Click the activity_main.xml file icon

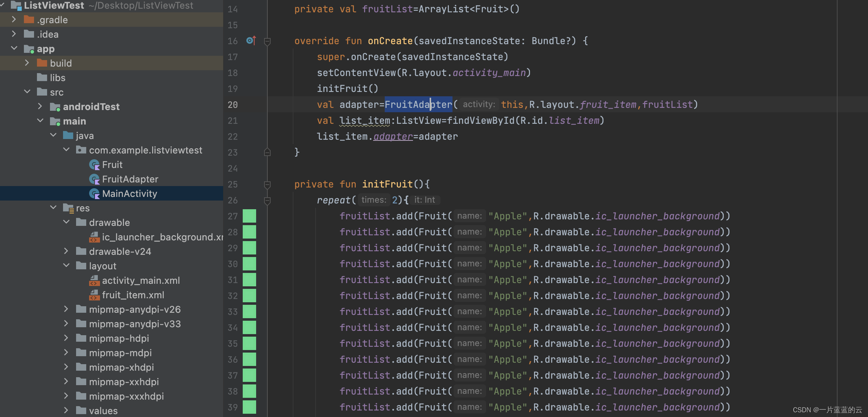[x=94, y=281]
